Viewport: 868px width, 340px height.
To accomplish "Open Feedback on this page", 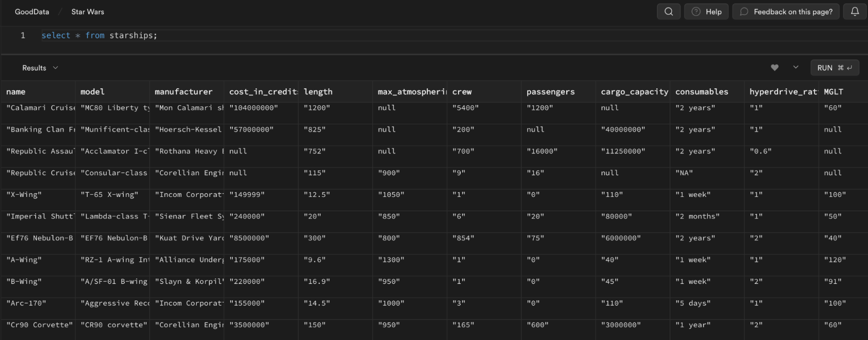I will pos(786,12).
